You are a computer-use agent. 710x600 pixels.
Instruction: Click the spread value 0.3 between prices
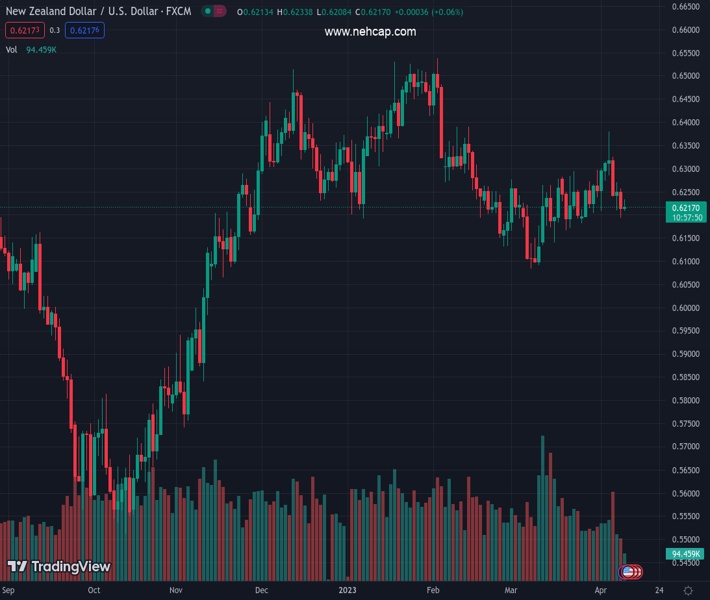click(x=55, y=30)
